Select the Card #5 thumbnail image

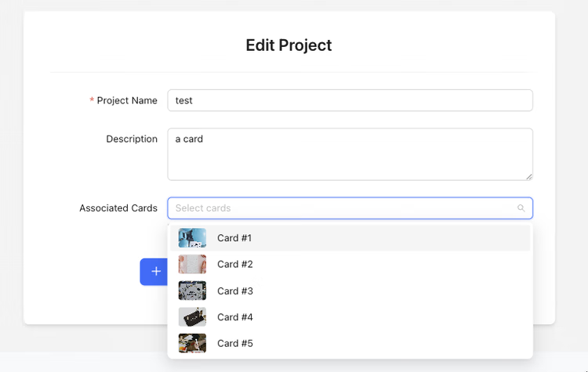(192, 343)
